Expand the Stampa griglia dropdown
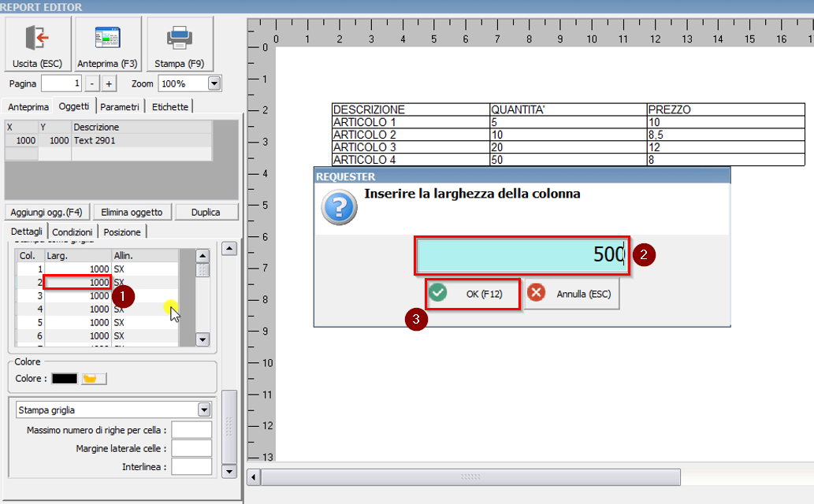Image resolution: width=814 pixels, height=504 pixels. coord(204,409)
